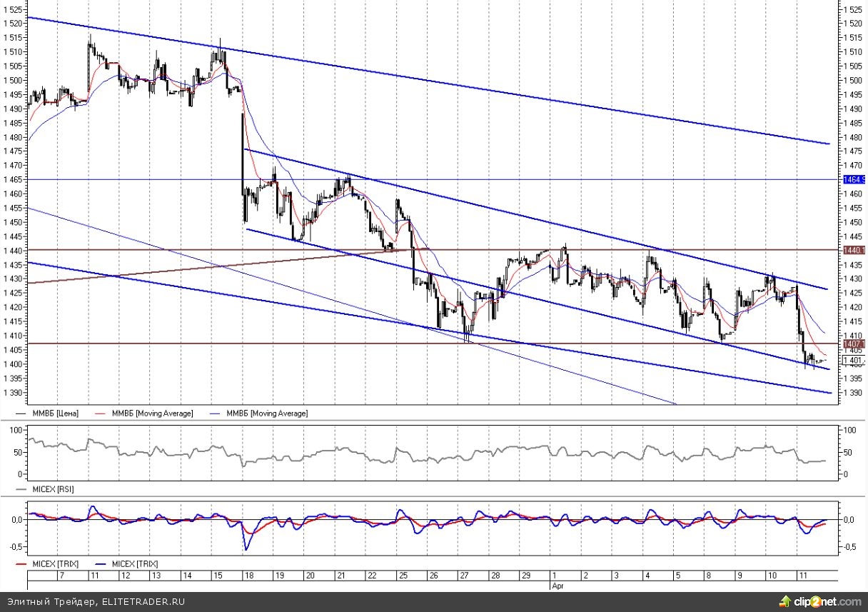This screenshot has width=868, height=612.
Task: Click the blue 1464.9 price level tag
Action: tap(854, 180)
